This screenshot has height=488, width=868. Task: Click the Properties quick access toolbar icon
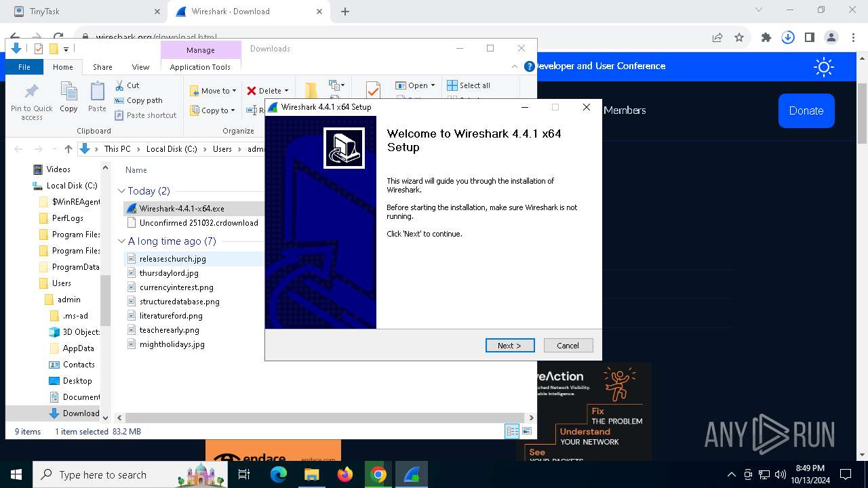(x=39, y=49)
